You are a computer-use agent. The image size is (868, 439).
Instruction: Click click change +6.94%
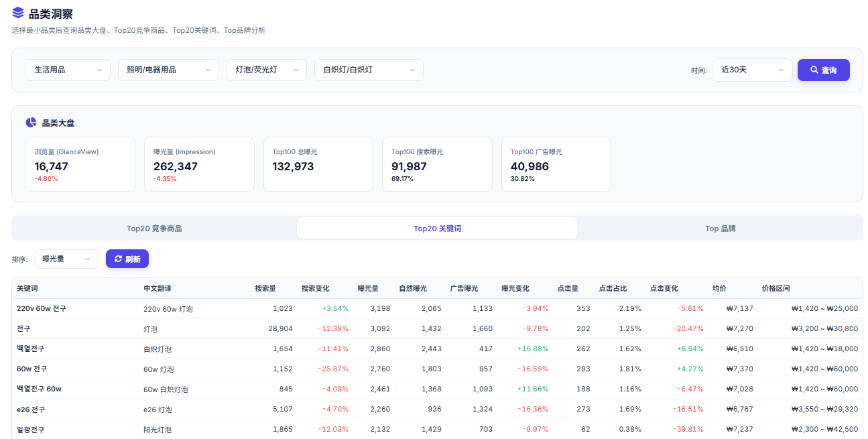(x=690, y=349)
